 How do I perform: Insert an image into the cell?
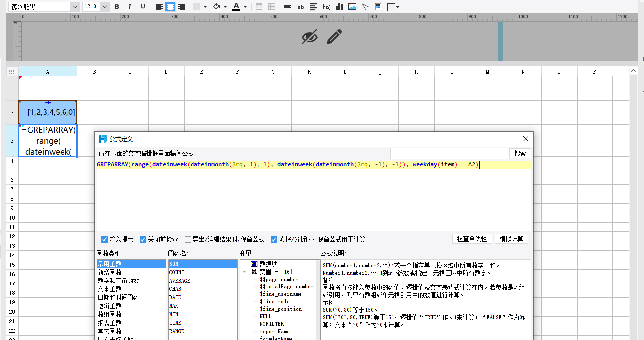pyautogui.click(x=352, y=7)
